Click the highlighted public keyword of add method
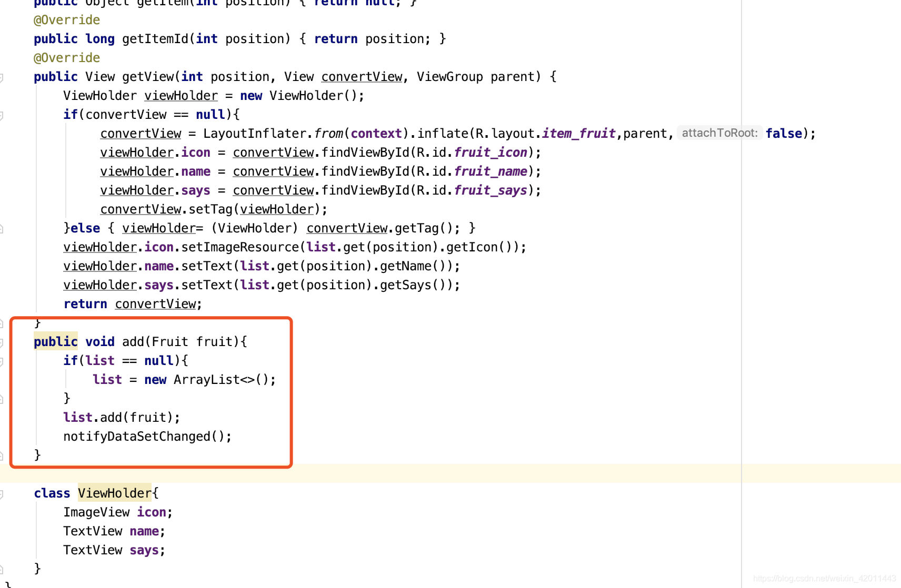 [56, 342]
